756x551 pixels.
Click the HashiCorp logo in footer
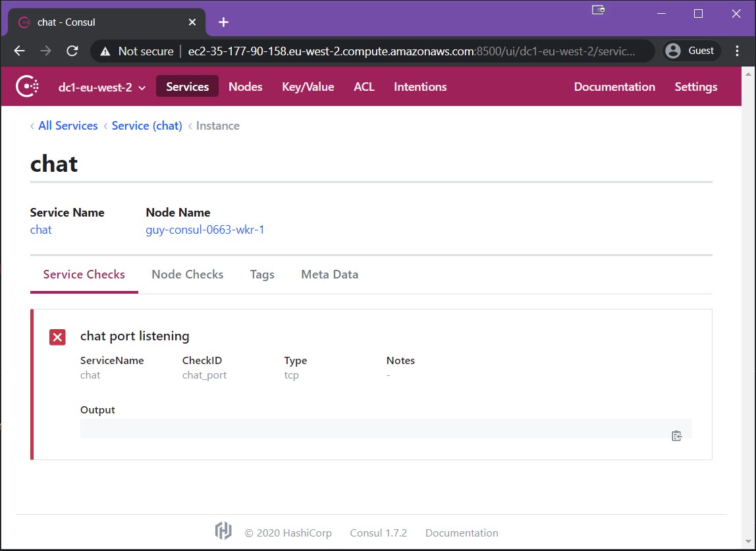(223, 531)
